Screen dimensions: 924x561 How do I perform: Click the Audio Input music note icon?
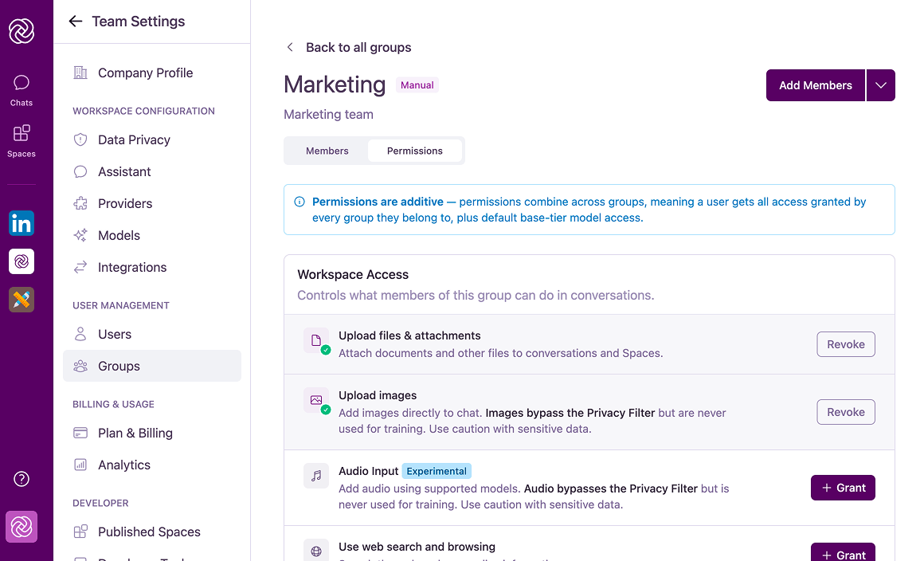pyautogui.click(x=316, y=476)
